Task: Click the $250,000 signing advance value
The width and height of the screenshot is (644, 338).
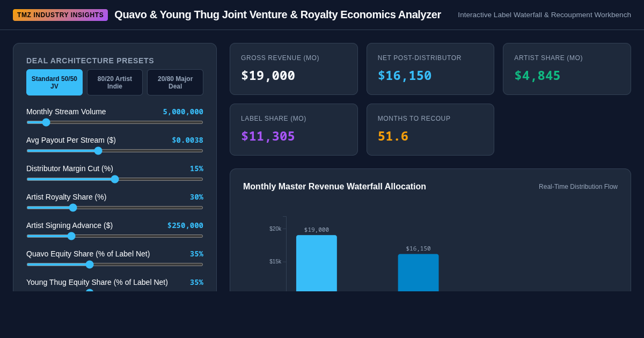Action: click(x=185, y=225)
